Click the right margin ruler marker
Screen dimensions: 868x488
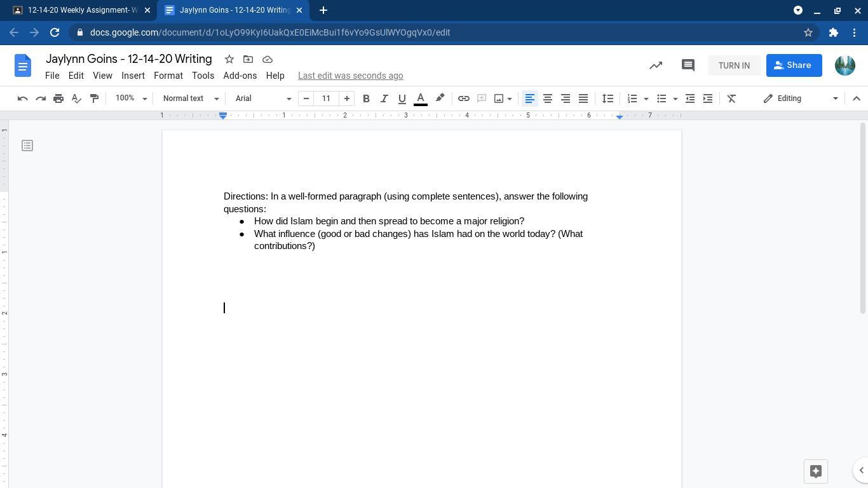click(x=620, y=116)
